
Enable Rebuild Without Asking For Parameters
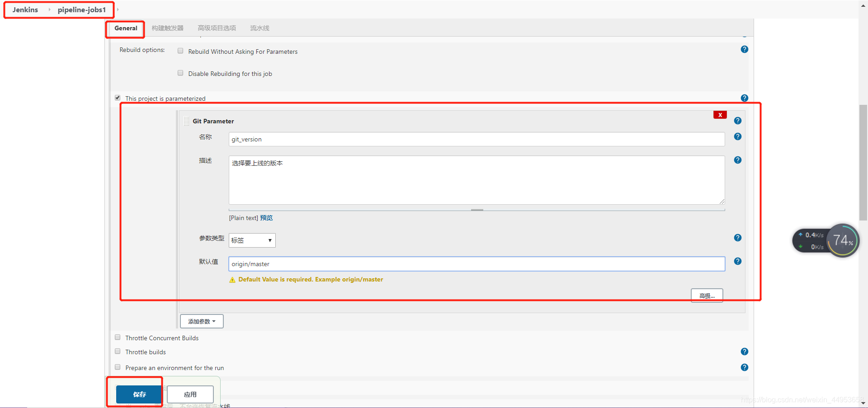tap(180, 51)
